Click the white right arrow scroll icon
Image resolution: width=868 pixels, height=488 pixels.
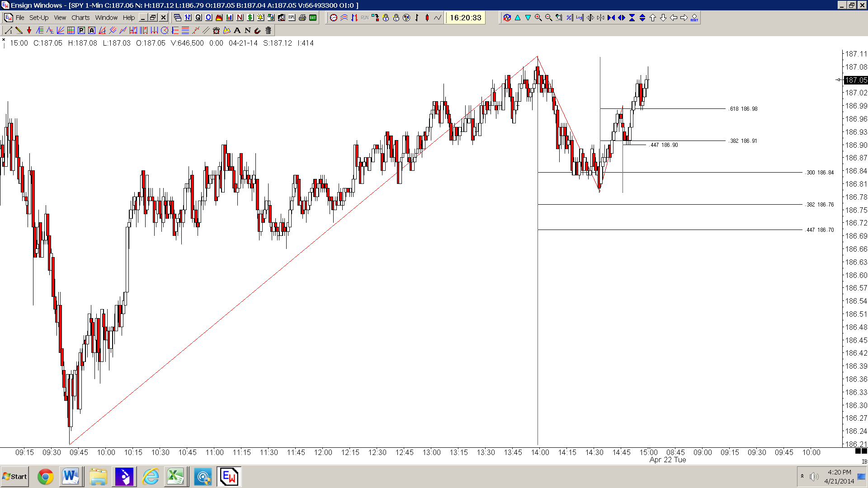coord(684,18)
